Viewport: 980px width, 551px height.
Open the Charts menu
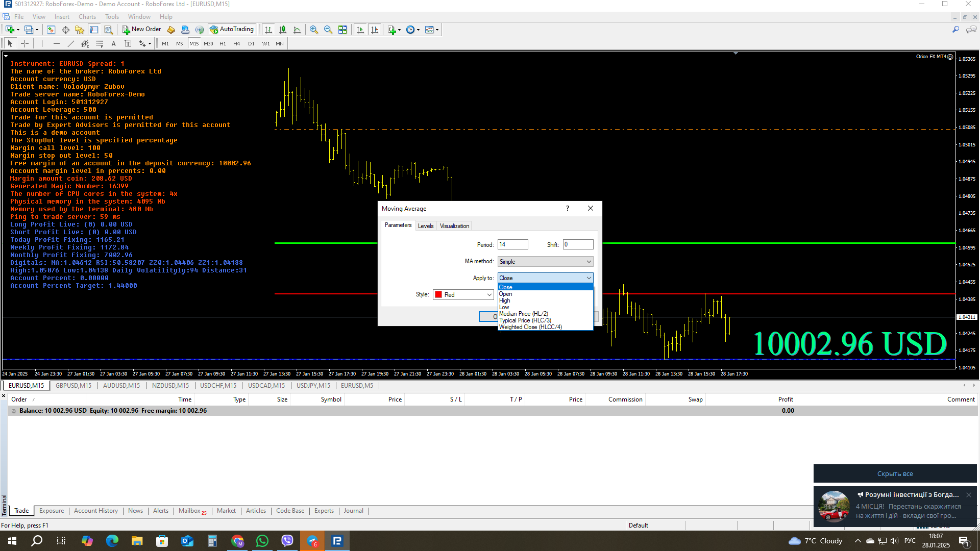tap(87, 17)
